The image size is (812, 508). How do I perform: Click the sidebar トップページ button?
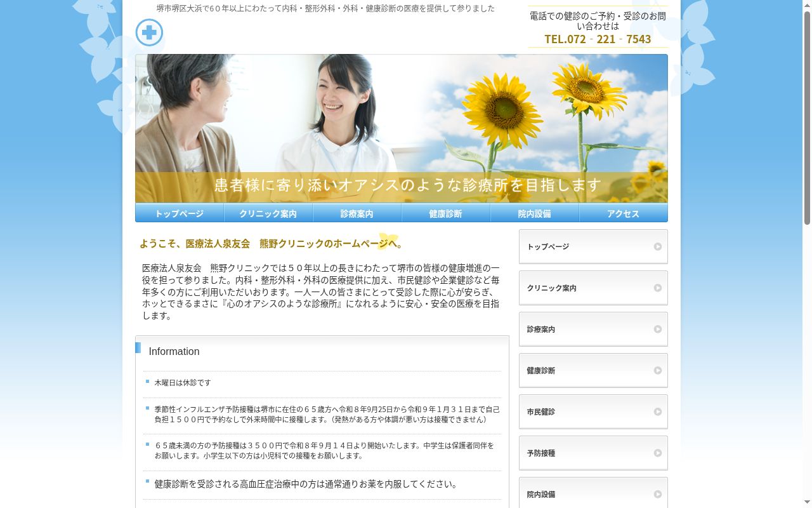[x=593, y=246]
